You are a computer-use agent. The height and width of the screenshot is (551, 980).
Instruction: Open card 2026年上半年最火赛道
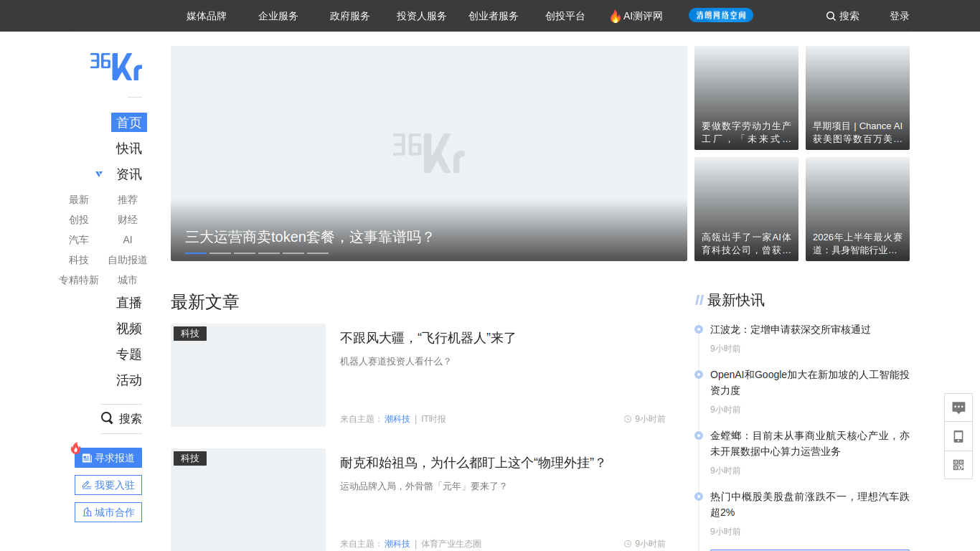click(x=857, y=209)
